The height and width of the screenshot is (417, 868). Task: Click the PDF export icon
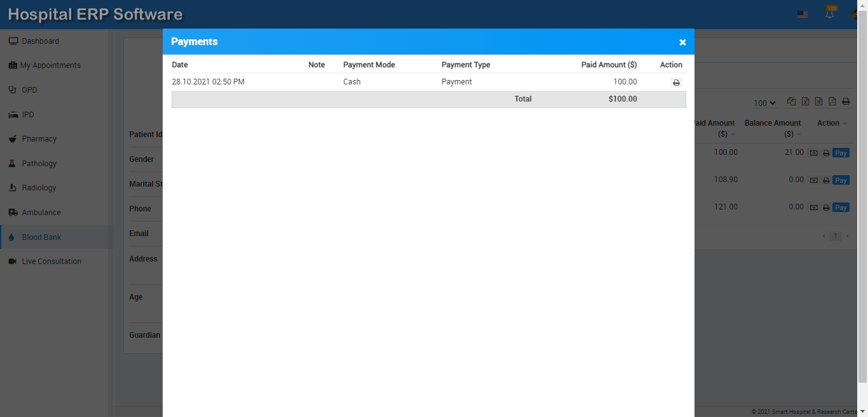click(x=832, y=102)
